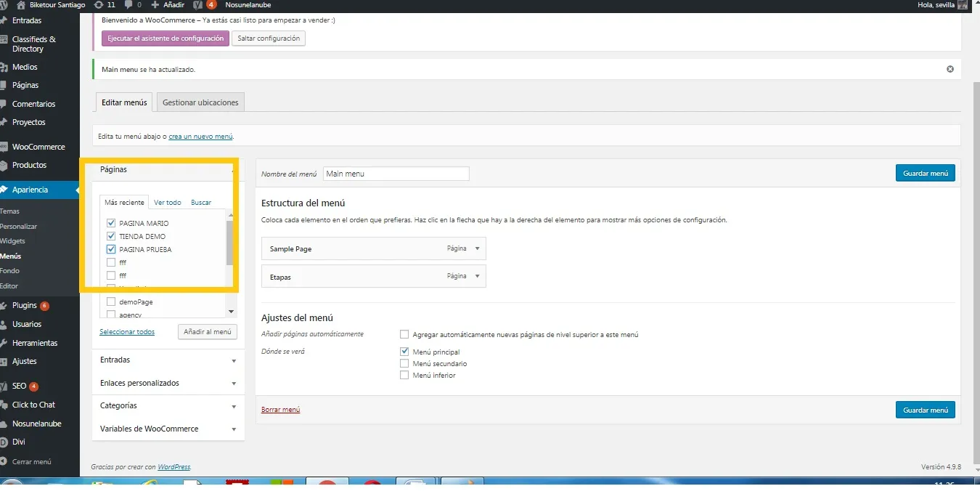Click the WordPress logo in admin bar
Image resolution: width=980 pixels, height=494 pixels.
4,5
